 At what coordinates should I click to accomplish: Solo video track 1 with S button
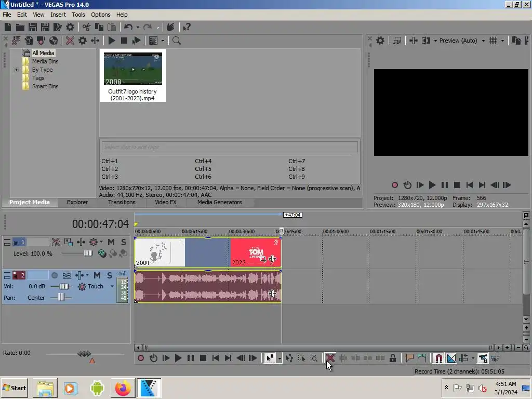[x=124, y=242]
